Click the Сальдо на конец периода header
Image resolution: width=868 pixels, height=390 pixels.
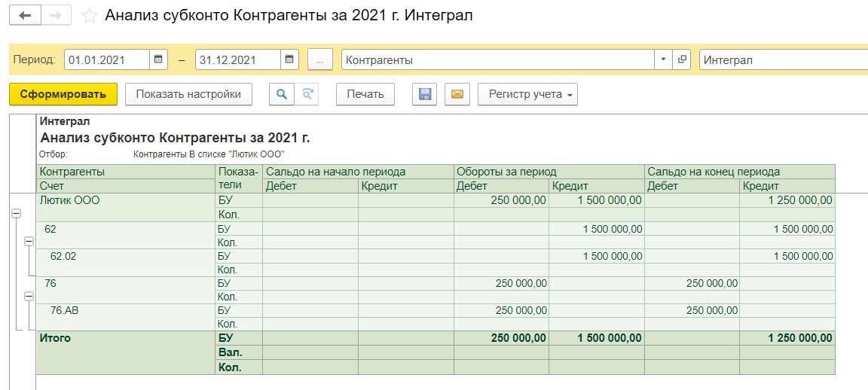[x=740, y=172]
